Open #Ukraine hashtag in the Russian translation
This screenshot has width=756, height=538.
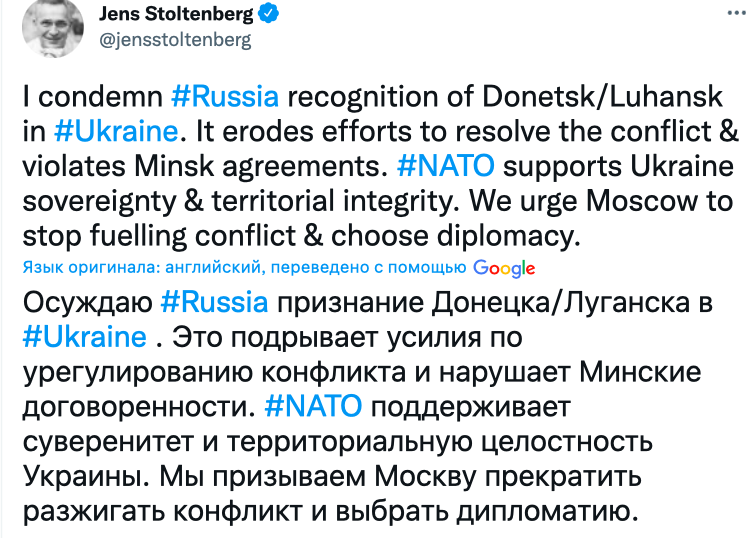click(x=83, y=335)
